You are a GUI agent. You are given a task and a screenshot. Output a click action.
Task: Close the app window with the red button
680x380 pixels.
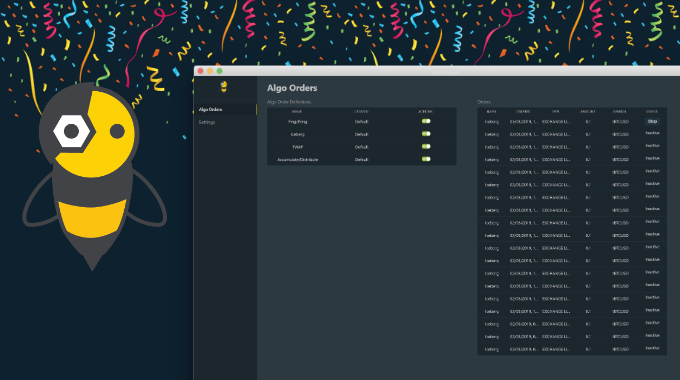pos(200,71)
